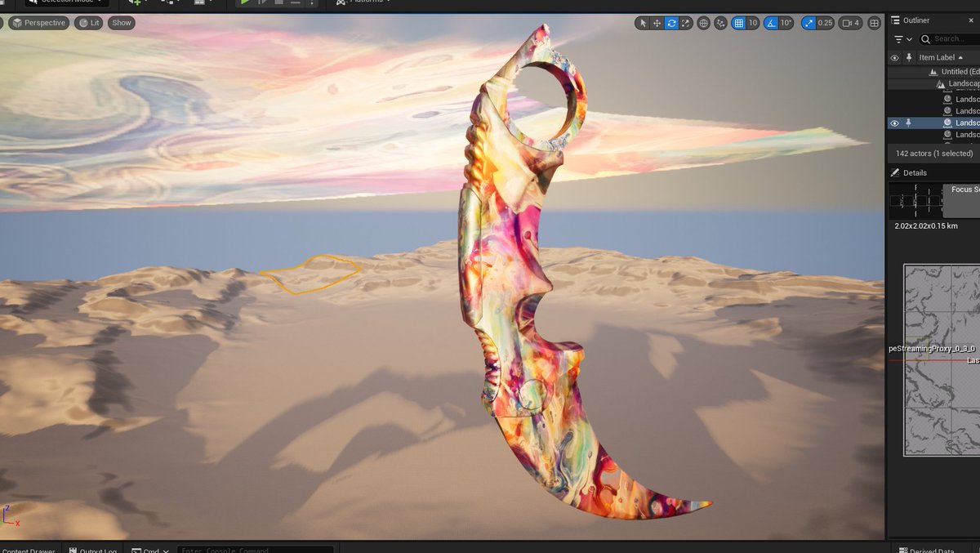Screen dimensions: 980x553
Task: Toggle scale snapping
Action: pyautogui.click(x=808, y=23)
